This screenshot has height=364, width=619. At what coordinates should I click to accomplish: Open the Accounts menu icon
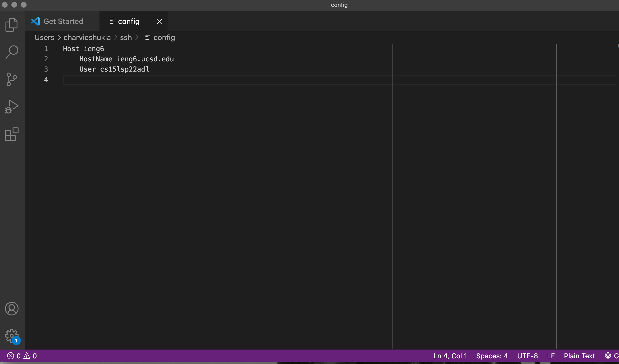coord(12,309)
